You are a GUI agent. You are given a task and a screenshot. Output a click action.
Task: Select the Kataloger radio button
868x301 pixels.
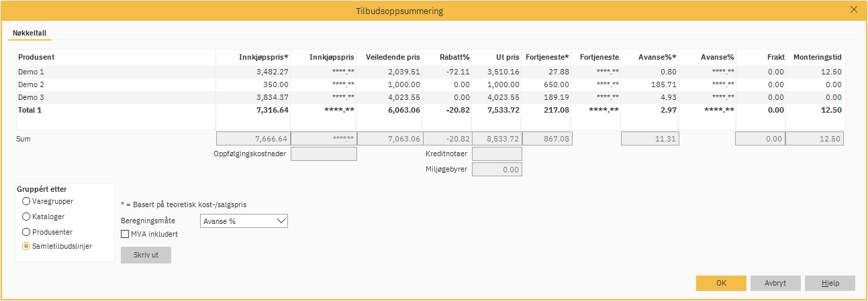[26, 217]
